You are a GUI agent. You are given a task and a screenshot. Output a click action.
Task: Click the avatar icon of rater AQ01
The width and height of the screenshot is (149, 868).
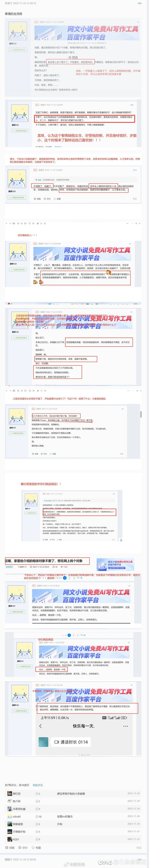pos(10,839)
